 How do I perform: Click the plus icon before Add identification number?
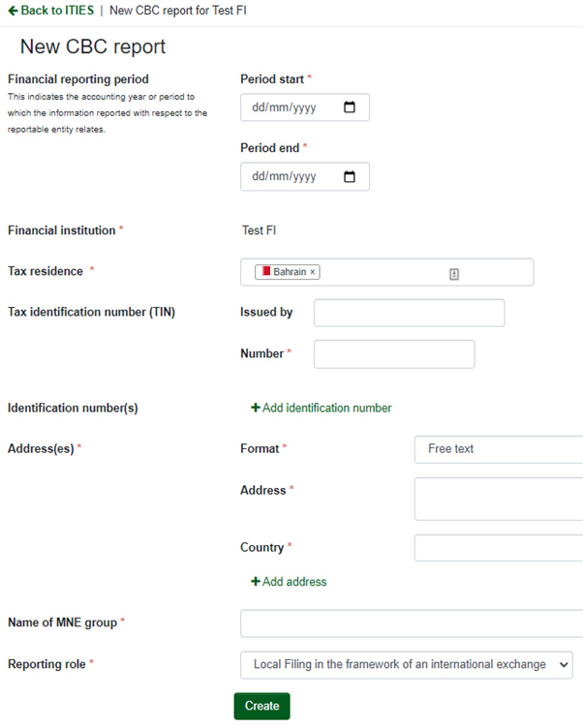pyautogui.click(x=255, y=408)
